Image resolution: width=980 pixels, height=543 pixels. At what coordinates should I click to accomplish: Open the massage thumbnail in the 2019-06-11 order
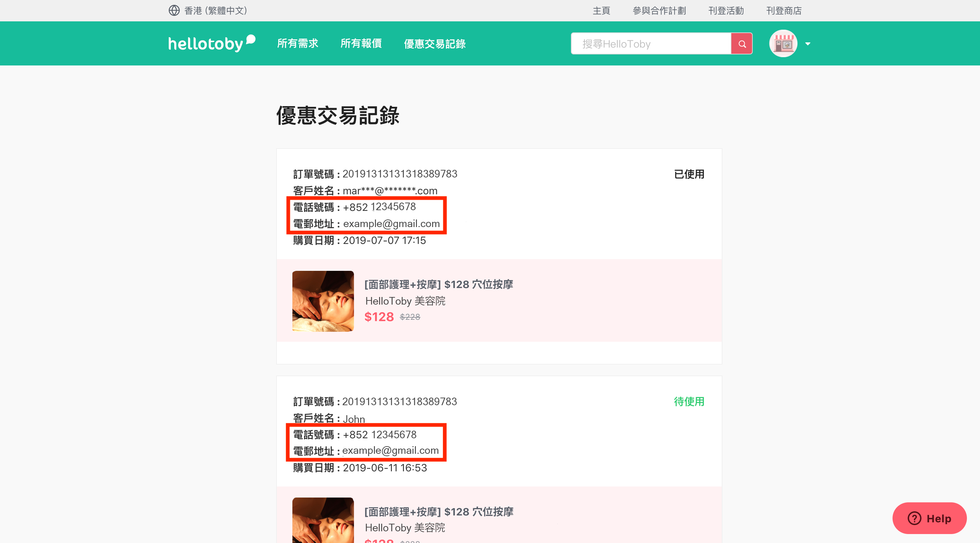(x=323, y=520)
